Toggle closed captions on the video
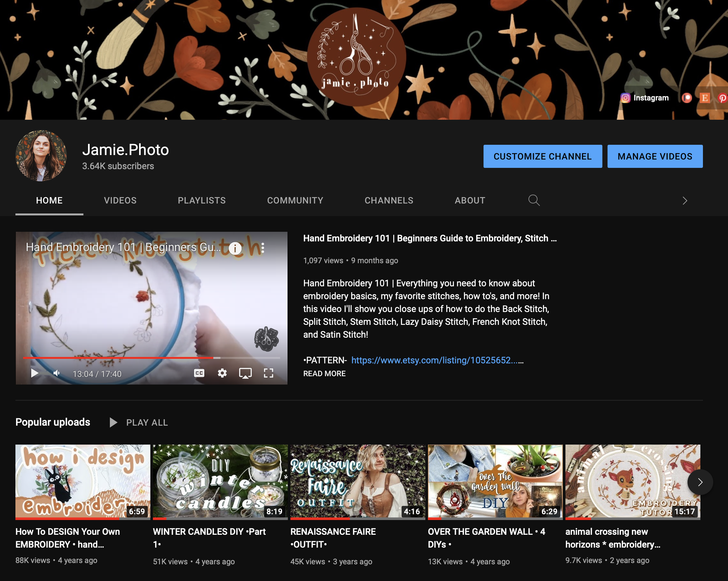The width and height of the screenshot is (728, 581). coord(199,373)
